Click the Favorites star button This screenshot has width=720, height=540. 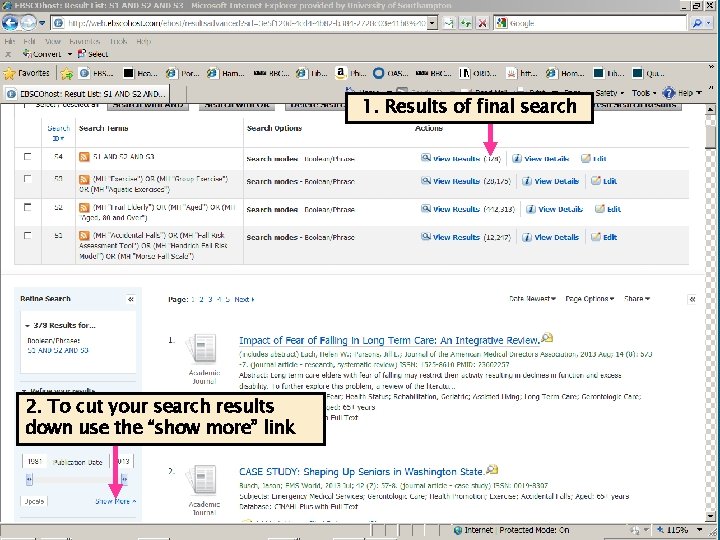click(26, 73)
